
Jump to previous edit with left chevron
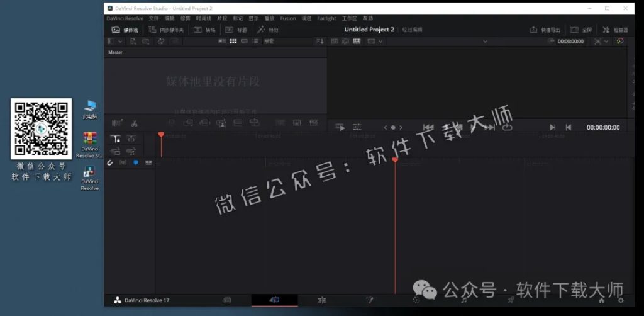386,127
